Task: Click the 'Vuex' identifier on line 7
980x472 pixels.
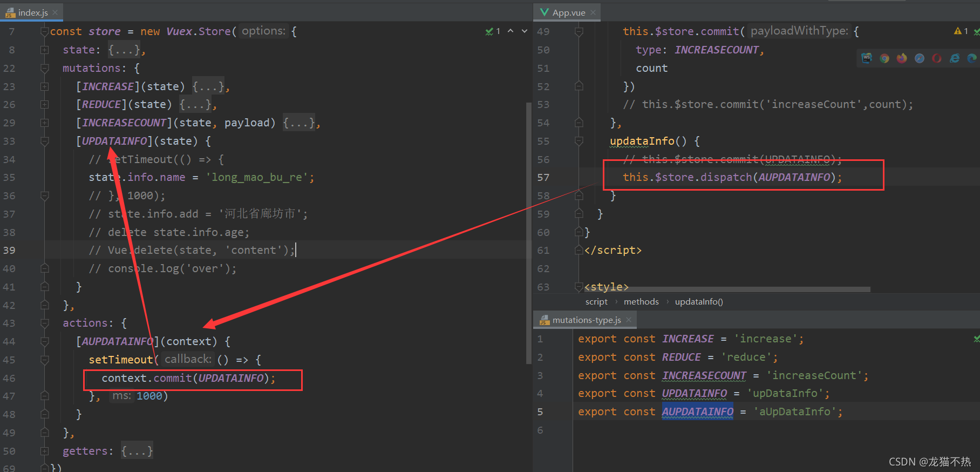Action: click(x=179, y=31)
